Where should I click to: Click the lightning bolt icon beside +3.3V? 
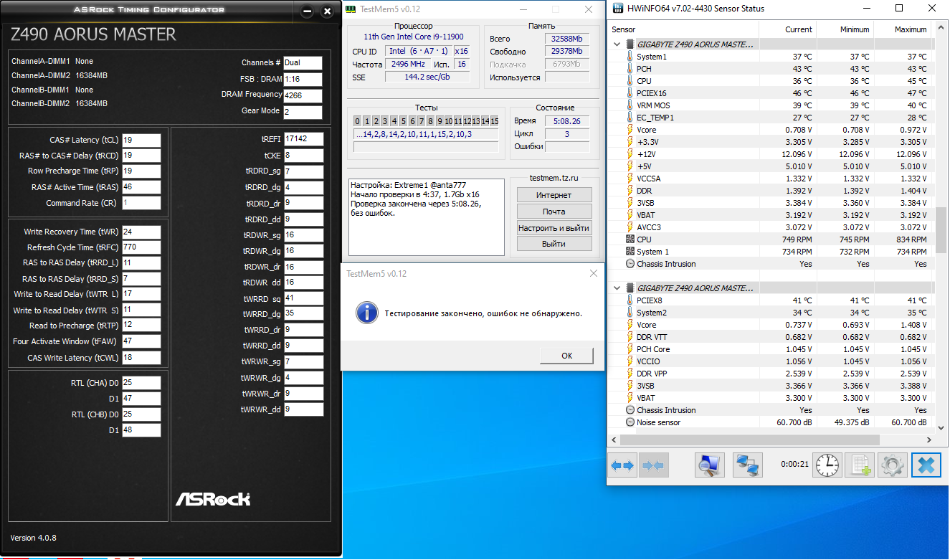coord(630,142)
